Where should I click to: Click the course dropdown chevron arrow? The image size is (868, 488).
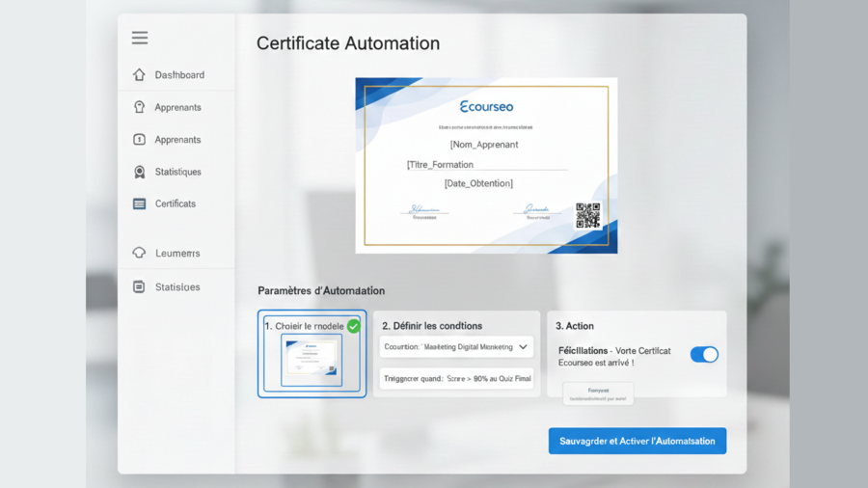pos(523,347)
